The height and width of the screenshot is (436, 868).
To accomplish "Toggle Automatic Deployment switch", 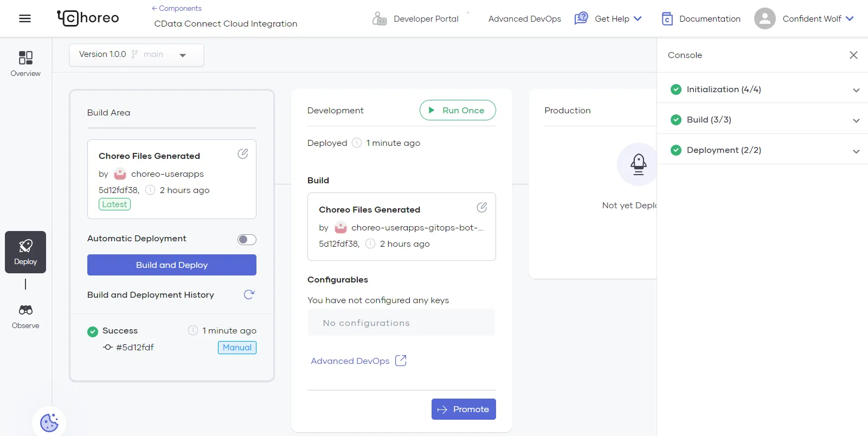I will (x=247, y=240).
